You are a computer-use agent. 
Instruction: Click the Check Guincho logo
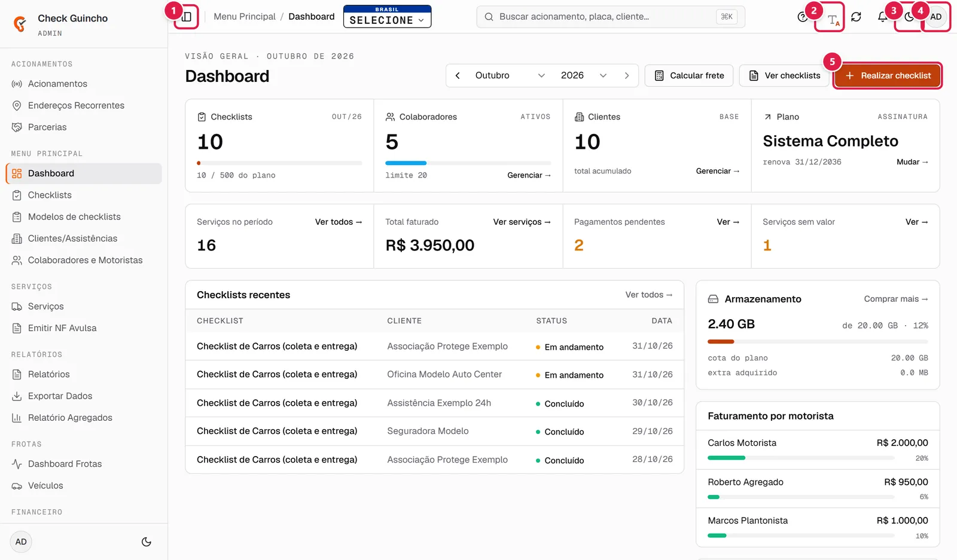[x=20, y=24]
